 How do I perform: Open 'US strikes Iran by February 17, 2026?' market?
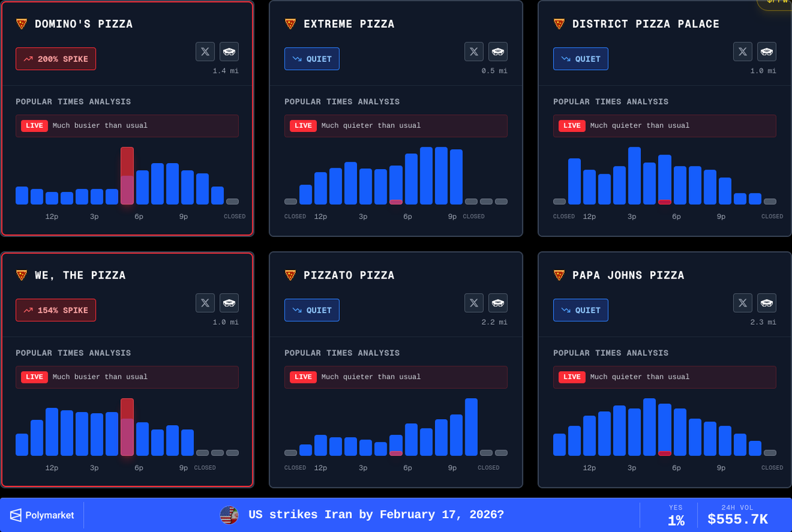[376, 515]
